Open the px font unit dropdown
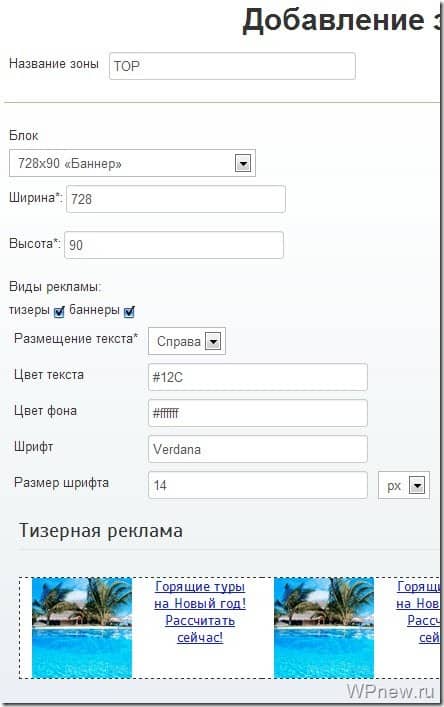This screenshot has width=444, height=707. tap(404, 485)
